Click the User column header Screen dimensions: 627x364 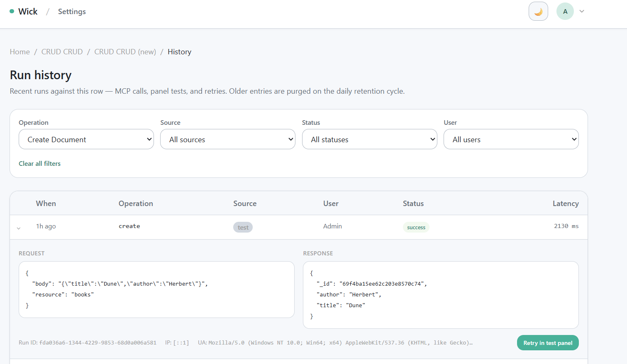point(331,204)
